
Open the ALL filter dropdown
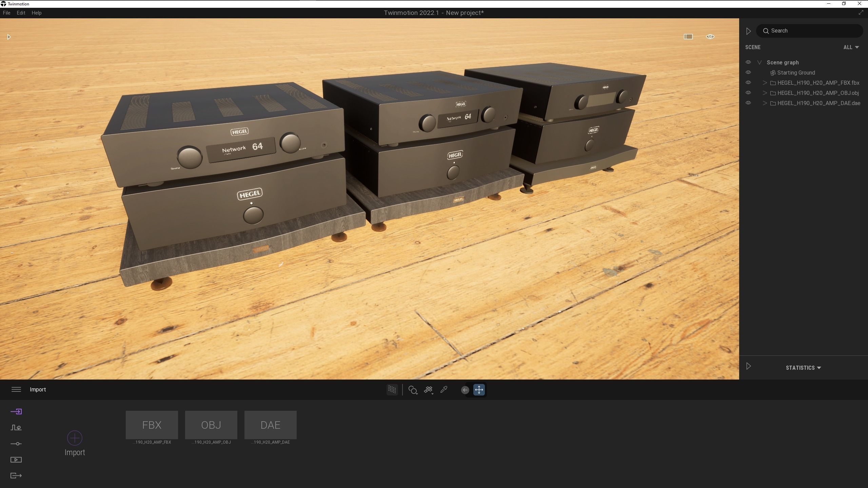[x=851, y=47]
